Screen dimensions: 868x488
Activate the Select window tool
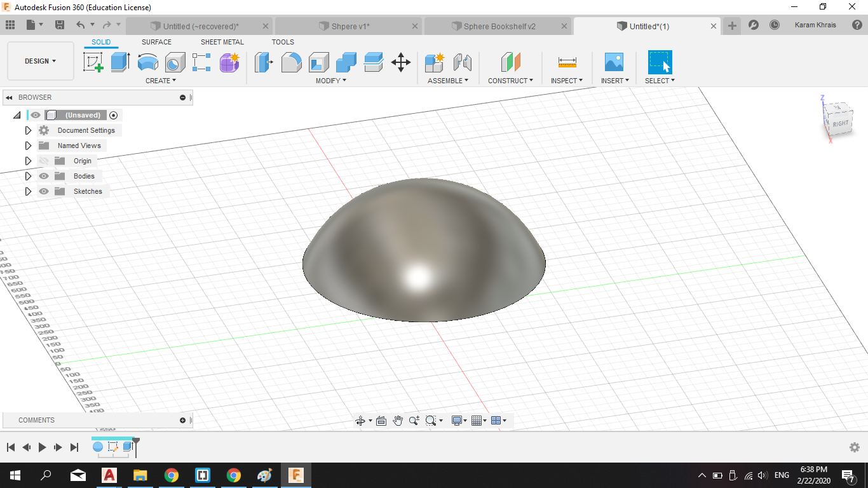(660, 62)
